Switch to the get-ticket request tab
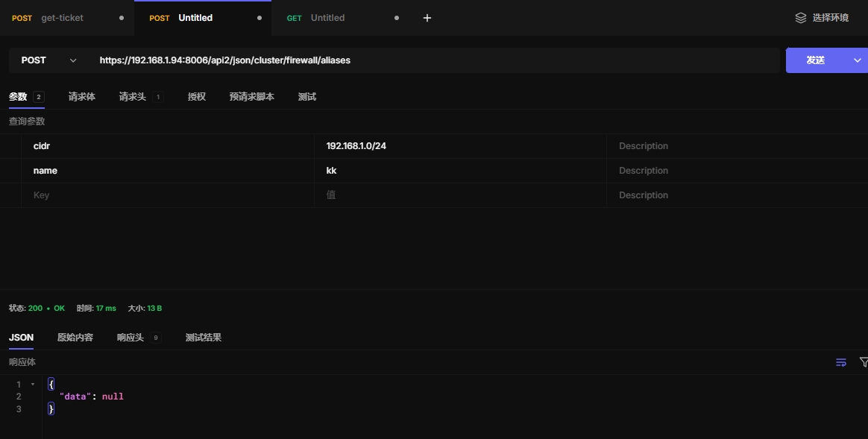The height and width of the screenshot is (439, 868). [62, 18]
